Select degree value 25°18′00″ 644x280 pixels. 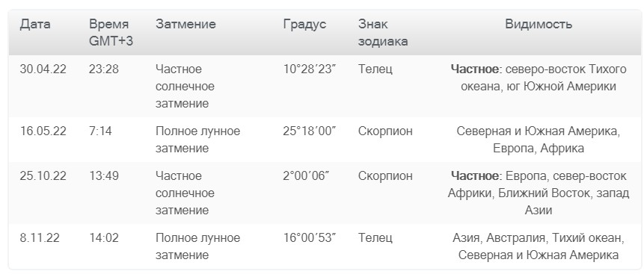310,131
